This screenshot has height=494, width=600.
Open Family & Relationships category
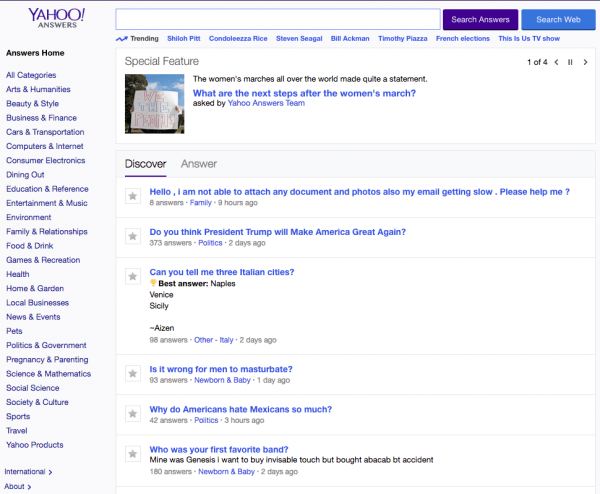pos(47,232)
